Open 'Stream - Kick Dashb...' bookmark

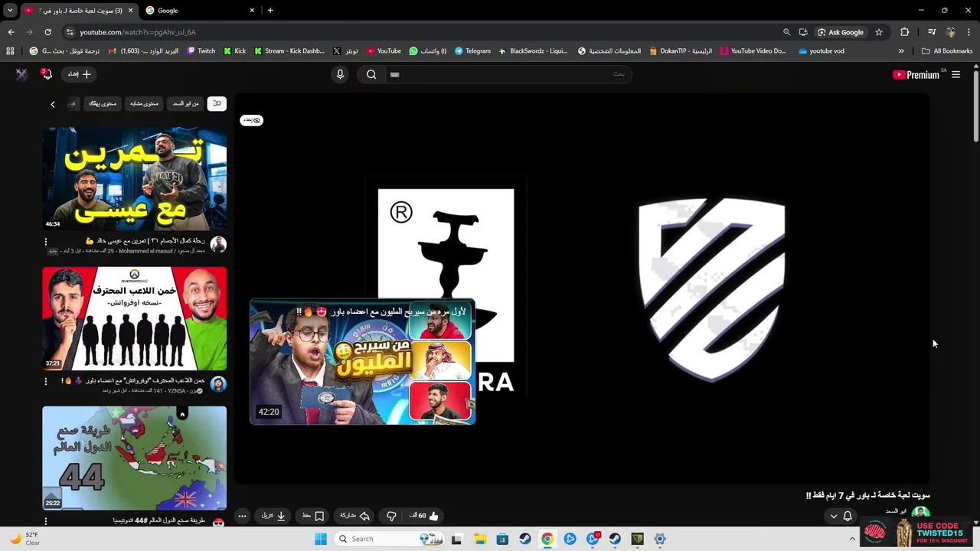click(289, 51)
